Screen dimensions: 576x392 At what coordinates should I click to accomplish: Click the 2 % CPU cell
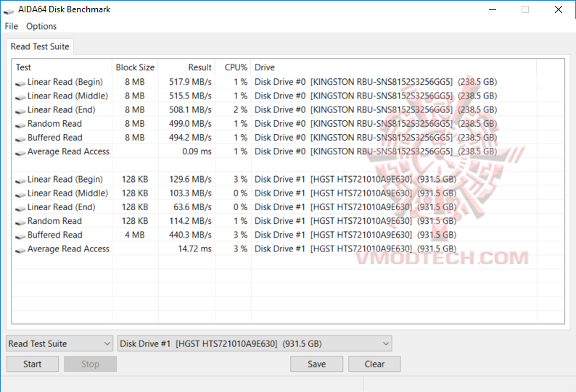[241, 109]
